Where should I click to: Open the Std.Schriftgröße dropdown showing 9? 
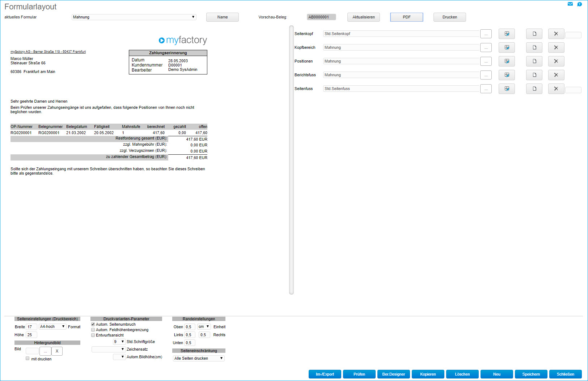pyautogui.click(x=119, y=342)
